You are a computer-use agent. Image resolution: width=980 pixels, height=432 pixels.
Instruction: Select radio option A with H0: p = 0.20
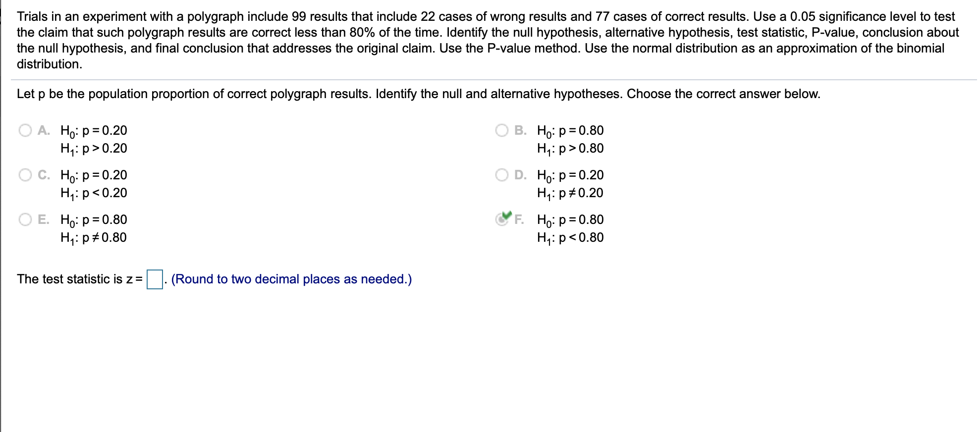coord(25,130)
